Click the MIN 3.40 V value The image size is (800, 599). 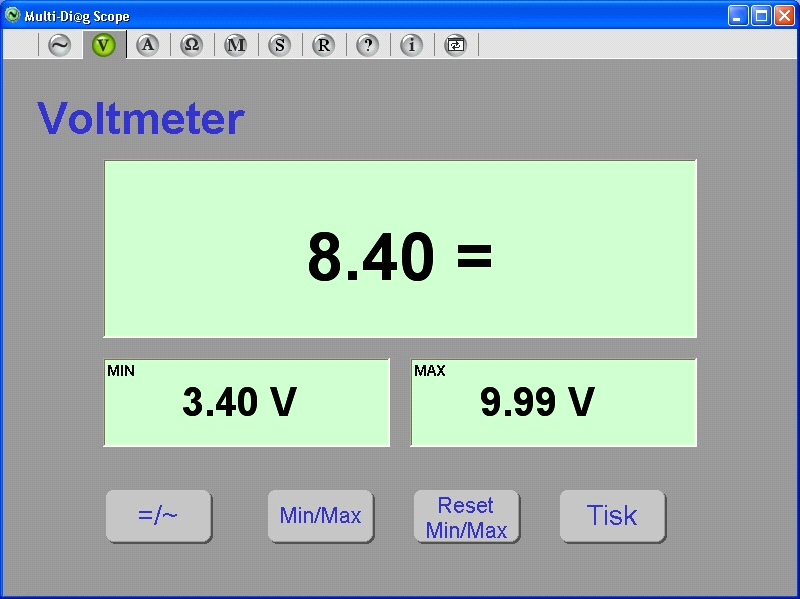[239, 402]
